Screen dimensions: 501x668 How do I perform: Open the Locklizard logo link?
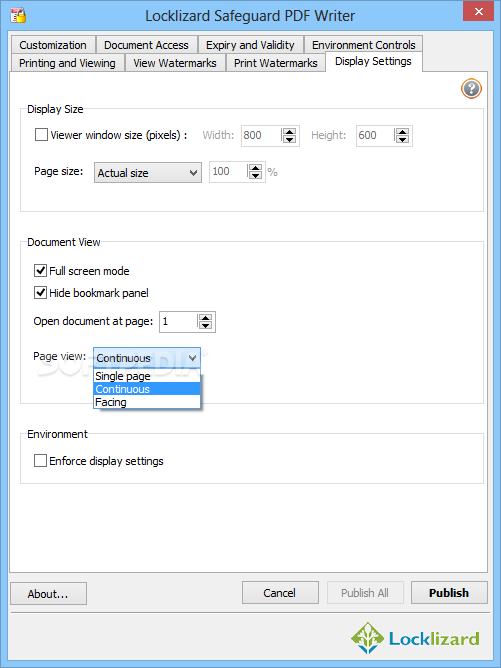tap(415, 638)
